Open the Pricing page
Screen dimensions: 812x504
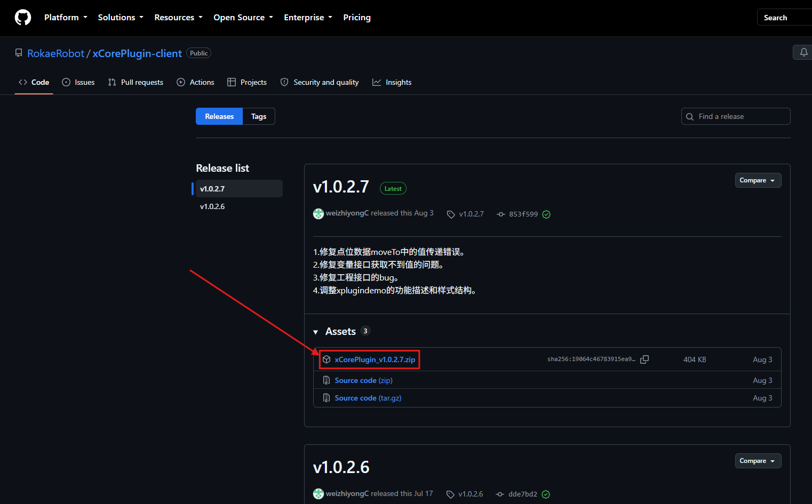point(357,17)
